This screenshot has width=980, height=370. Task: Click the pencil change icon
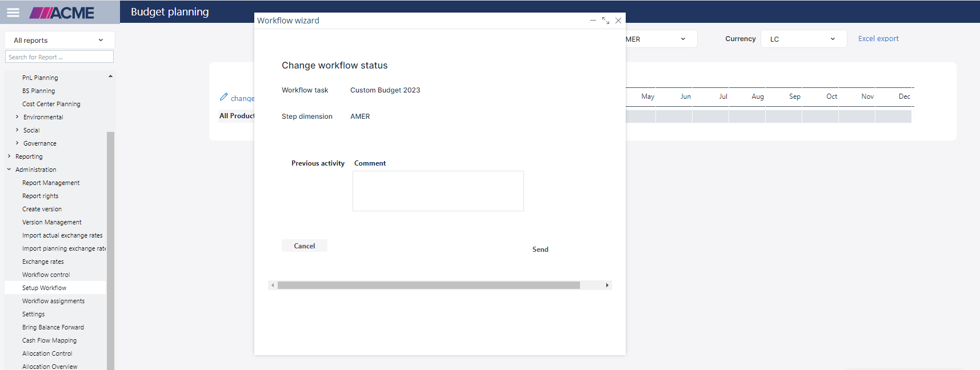pyautogui.click(x=224, y=97)
